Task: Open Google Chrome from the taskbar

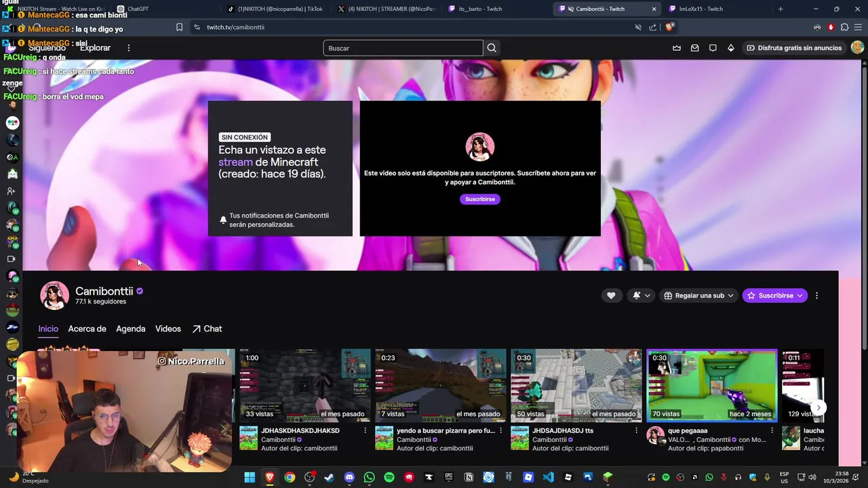Action: (x=290, y=477)
